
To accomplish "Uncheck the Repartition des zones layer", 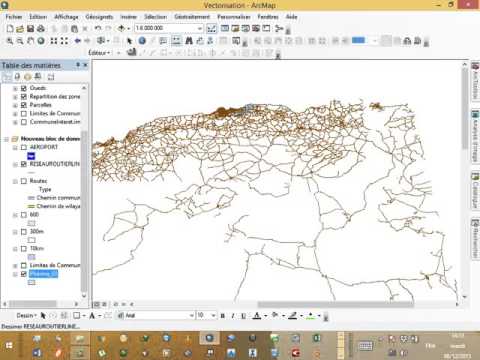I will (24, 97).
